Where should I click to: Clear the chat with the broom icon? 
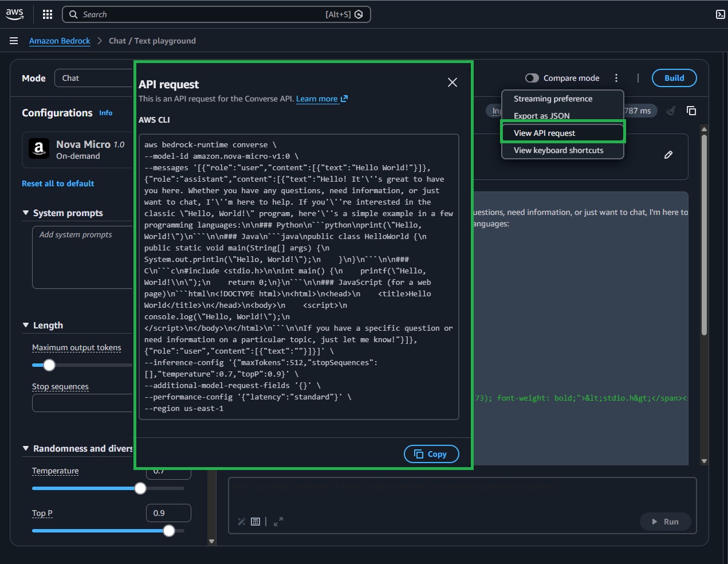[671, 111]
